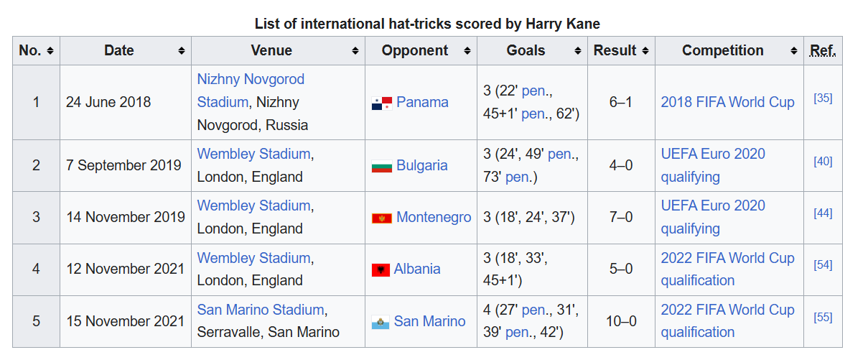Open the 2018 FIFA World Cup link

click(x=727, y=102)
